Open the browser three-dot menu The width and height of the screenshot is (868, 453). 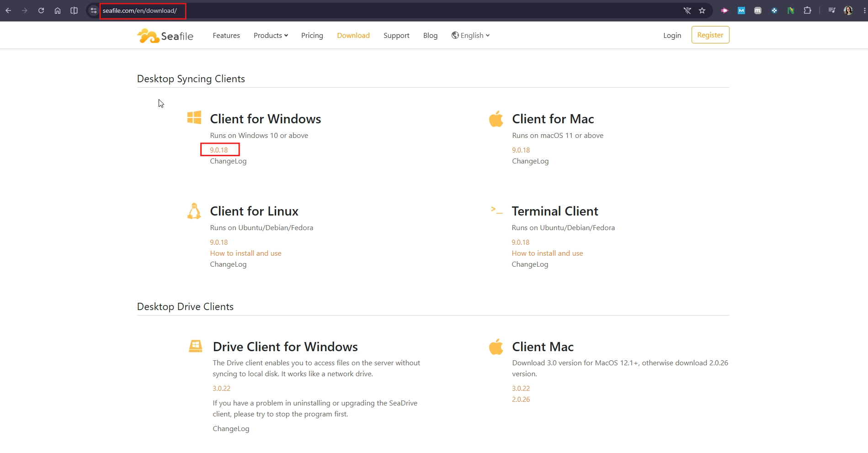865,11
